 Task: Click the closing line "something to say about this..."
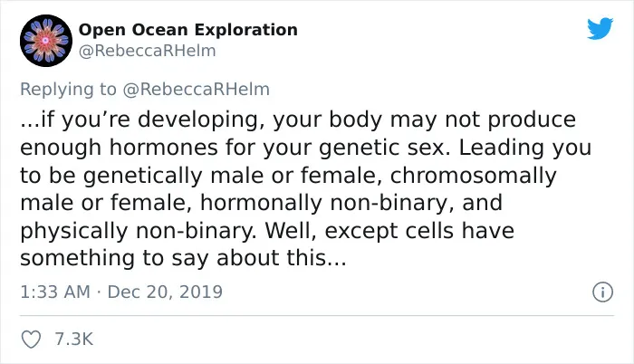click(183, 258)
